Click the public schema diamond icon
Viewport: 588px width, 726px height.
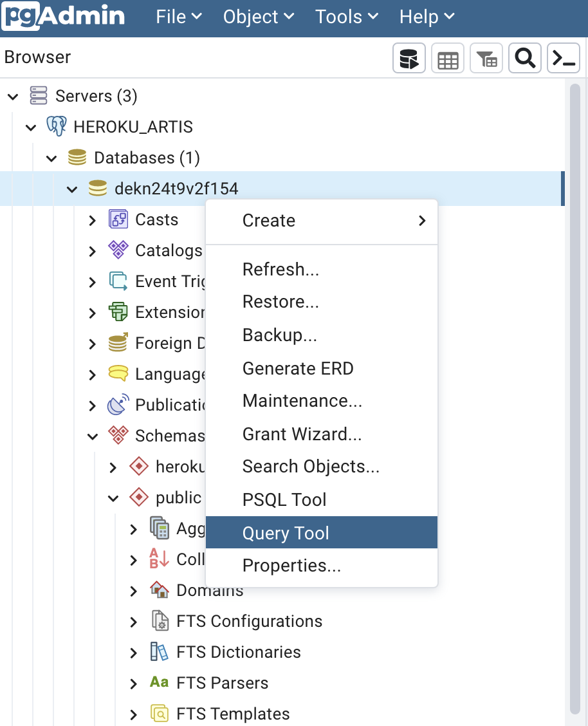pos(139,498)
